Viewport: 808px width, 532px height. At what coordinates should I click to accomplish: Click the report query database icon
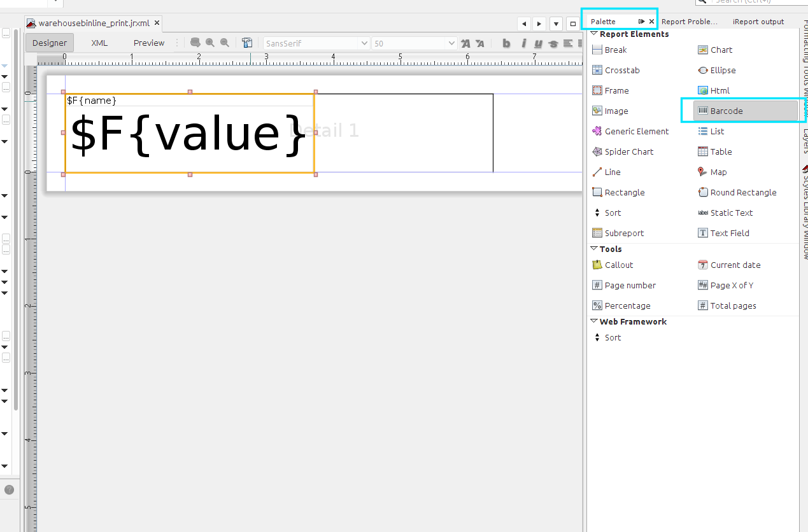[195, 43]
